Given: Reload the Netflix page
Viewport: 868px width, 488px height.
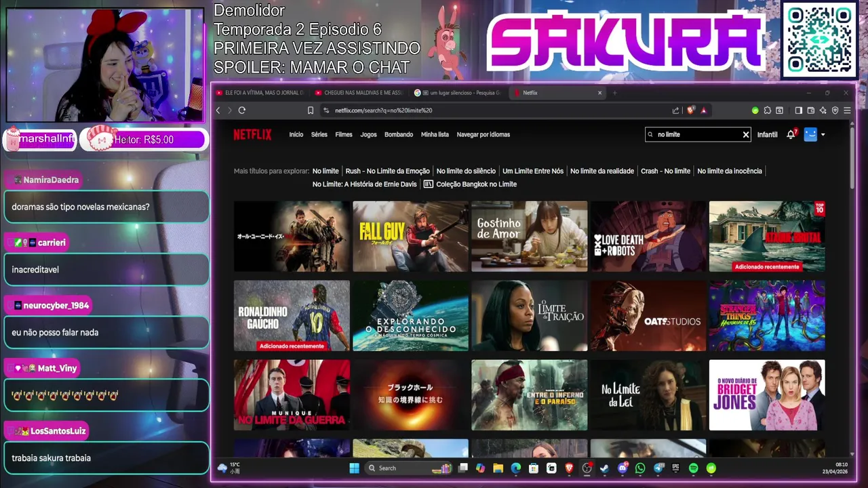Looking at the screenshot, I should click(x=242, y=110).
